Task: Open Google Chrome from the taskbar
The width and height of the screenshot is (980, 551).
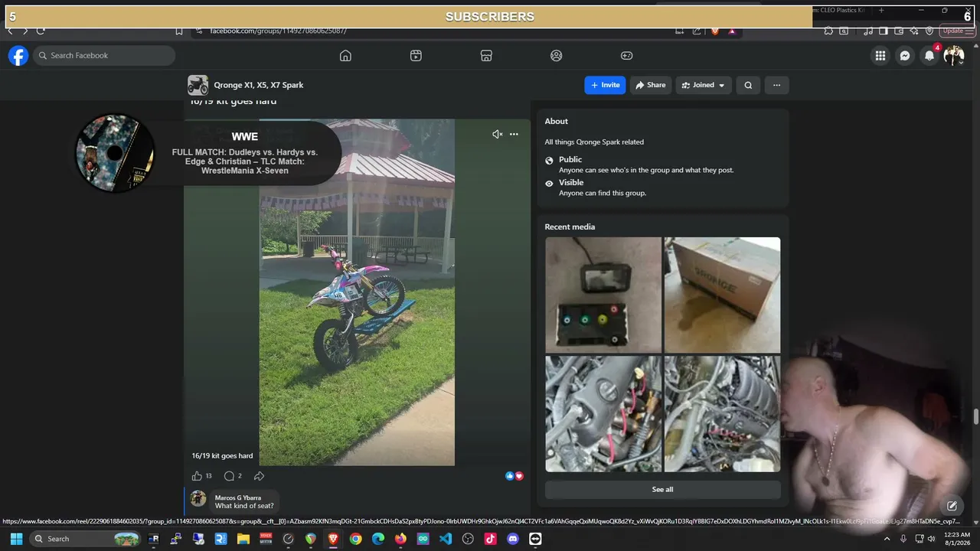Action: point(355,539)
